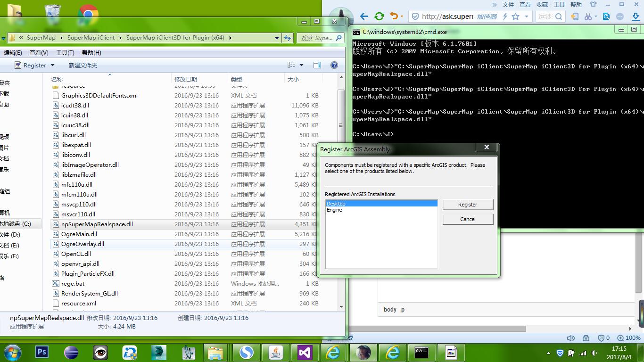Viewport: 644px width, 362px height.
Task: Click the Explorer search box
Action: [320, 38]
